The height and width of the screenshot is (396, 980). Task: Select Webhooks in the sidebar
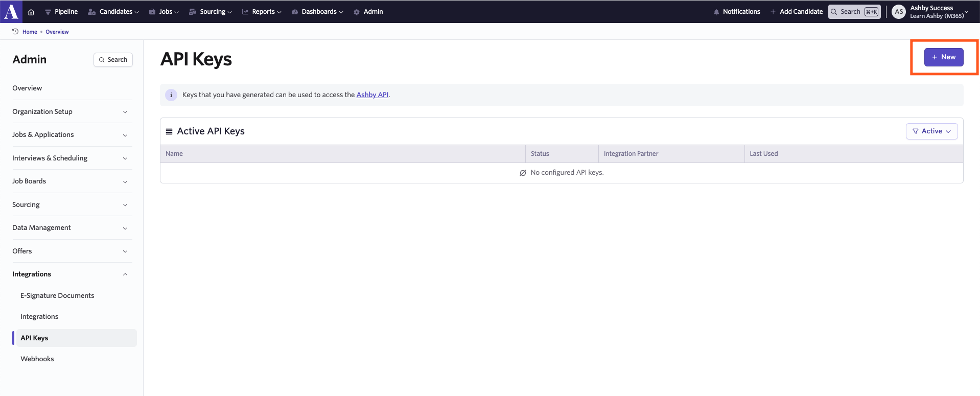37,359
